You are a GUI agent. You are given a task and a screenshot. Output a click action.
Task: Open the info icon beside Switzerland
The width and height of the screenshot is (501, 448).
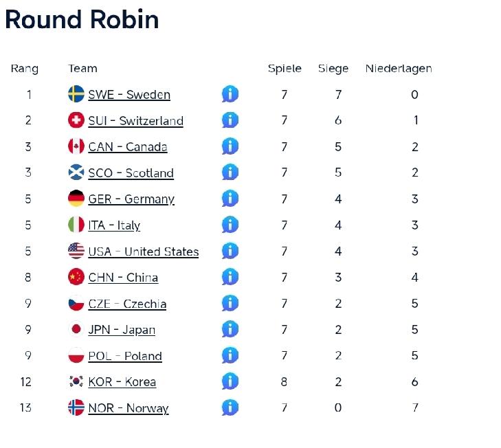pos(230,120)
